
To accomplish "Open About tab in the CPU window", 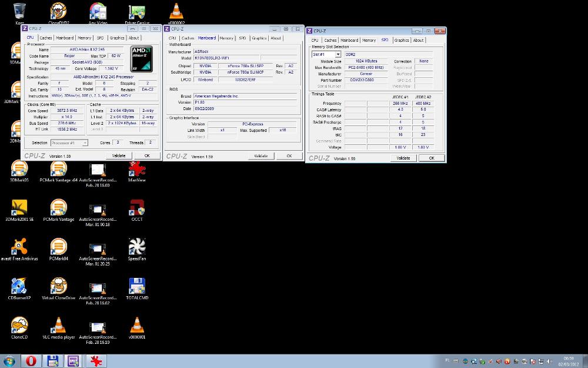I will click(134, 38).
